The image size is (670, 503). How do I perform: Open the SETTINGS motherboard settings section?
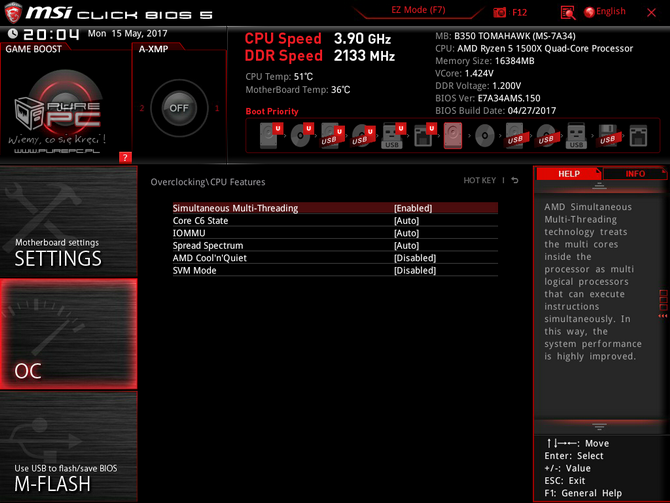click(68, 221)
